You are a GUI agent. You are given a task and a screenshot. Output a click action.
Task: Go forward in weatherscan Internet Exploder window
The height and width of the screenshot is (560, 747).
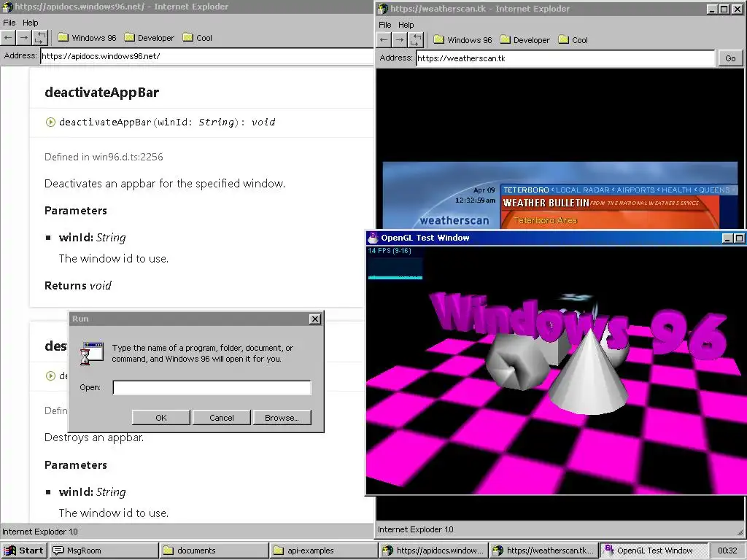click(400, 40)
